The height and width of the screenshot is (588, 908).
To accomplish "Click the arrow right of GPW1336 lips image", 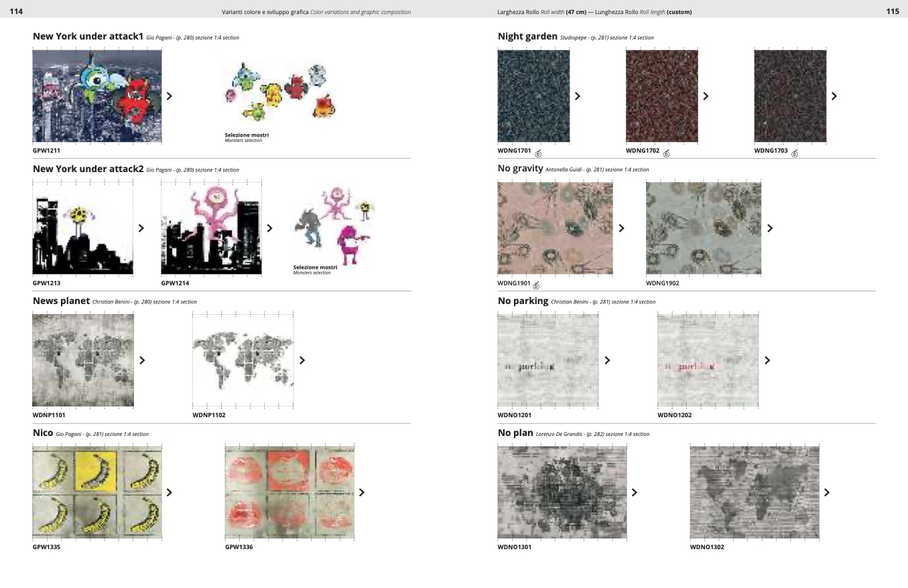I will (362, 492).
